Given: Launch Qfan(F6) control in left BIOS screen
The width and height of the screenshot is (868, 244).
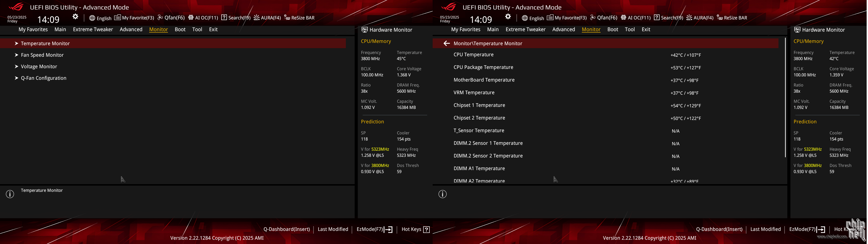Looking at the screenshot, I should coord(171,18).
